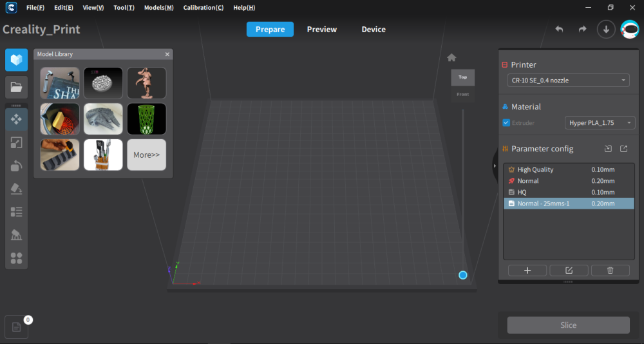Collapse the Printer section
This screenshot has height=344, width=644.
tap(505, 65)
